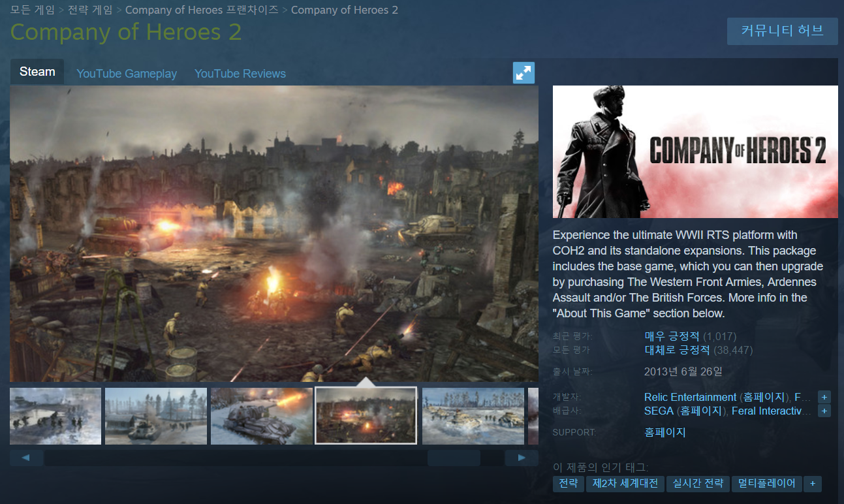Click the Company of Heroes 2 page title

[x=126, y=32]
